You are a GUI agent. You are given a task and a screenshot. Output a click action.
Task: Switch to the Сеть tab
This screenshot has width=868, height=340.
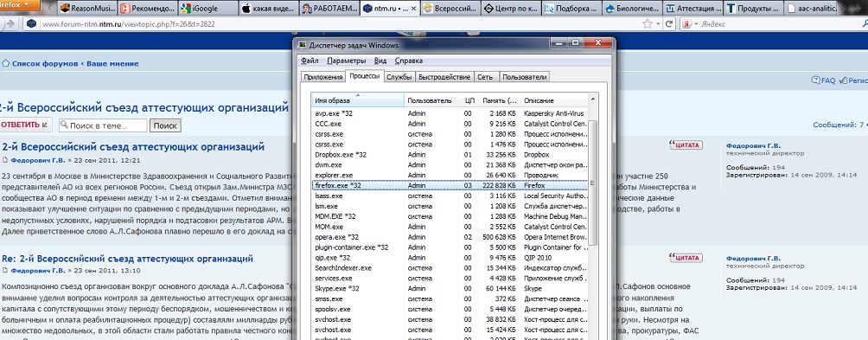[x=487, y=77]
